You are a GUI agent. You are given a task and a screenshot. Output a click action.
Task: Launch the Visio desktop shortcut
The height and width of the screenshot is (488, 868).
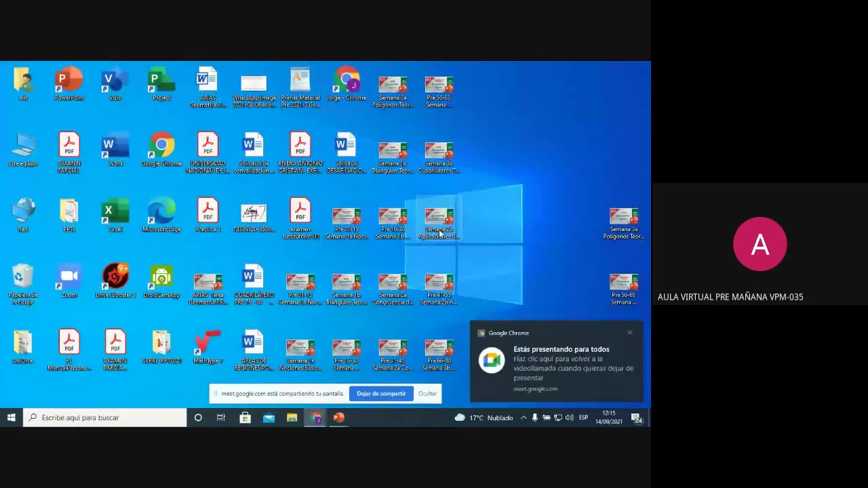pos(115,84)
